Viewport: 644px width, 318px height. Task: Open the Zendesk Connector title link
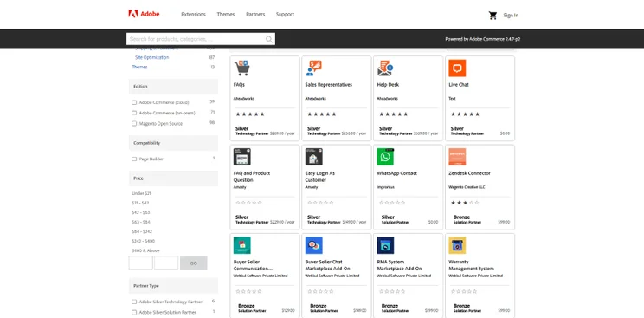(x=469, y=173)
